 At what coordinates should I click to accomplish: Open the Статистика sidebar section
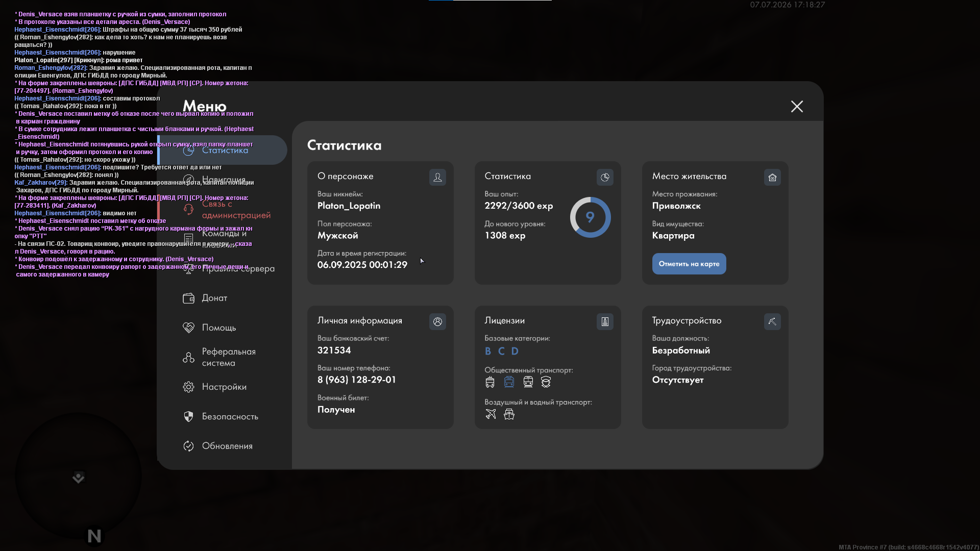(x=223, y=150)
